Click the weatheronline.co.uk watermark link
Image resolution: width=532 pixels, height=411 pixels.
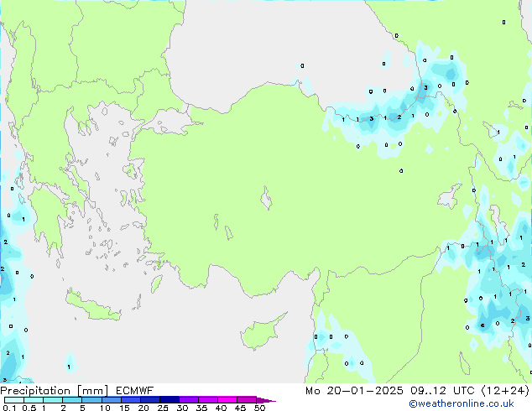[478, 404]
